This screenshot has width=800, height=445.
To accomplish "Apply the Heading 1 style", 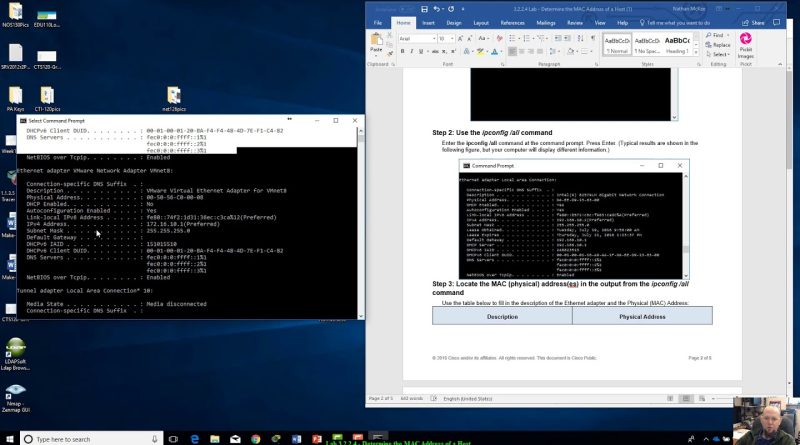I will [x=677, y=45].
